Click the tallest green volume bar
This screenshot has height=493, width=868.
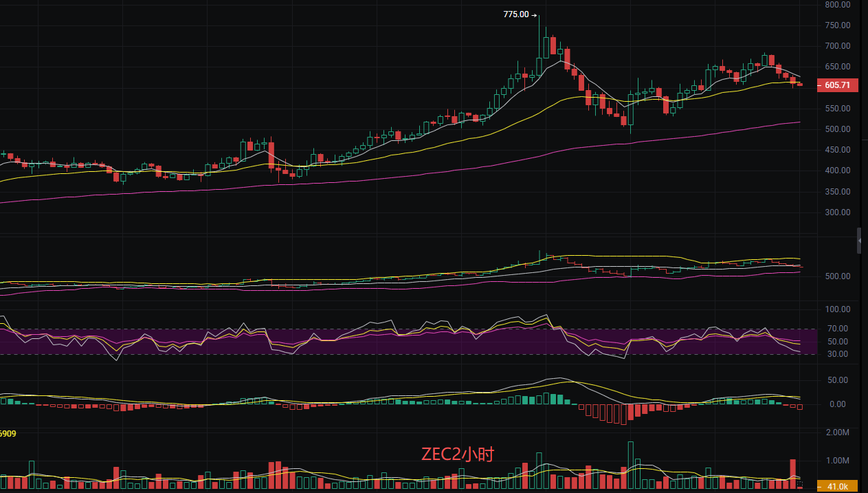(630, 466)
